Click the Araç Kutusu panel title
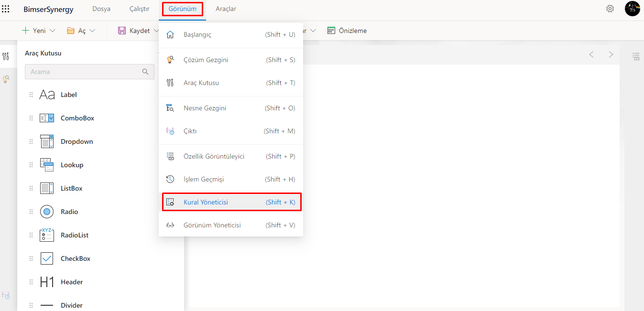The width and height of the screenshot is (644, 311). click(43, 54)
